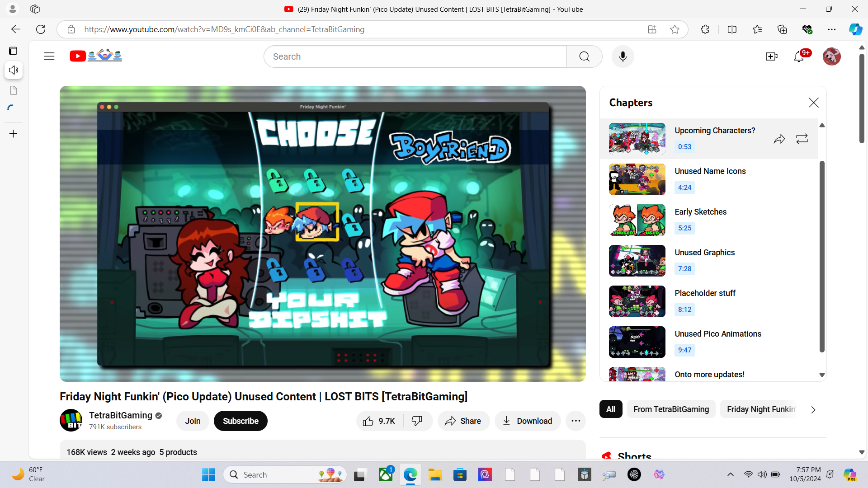Expand the filter chips right chevron
Image resolution: width=868 pixels, height=488 pixels.
point(813,409)
